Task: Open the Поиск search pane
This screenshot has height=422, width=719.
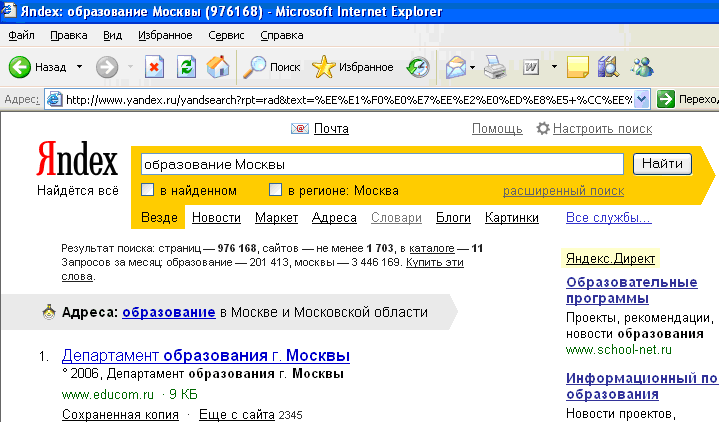Action: pyautogui.click(x=271, y=67)
